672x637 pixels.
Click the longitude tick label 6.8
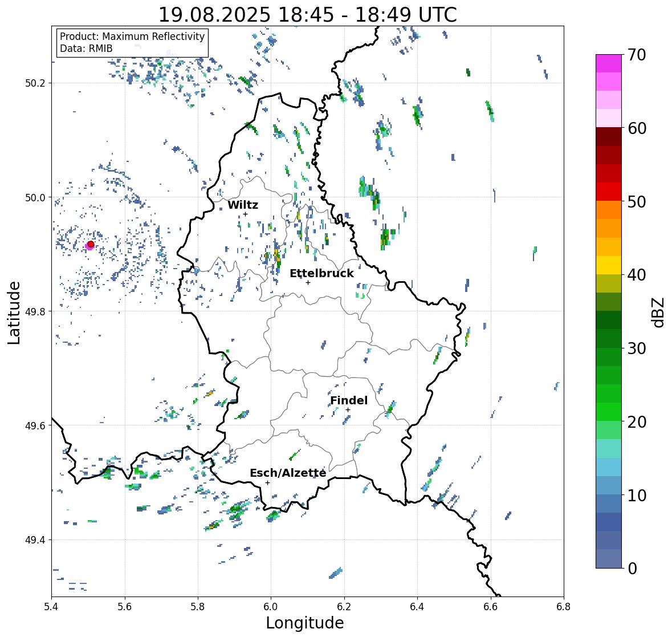(x=564, y=607)
